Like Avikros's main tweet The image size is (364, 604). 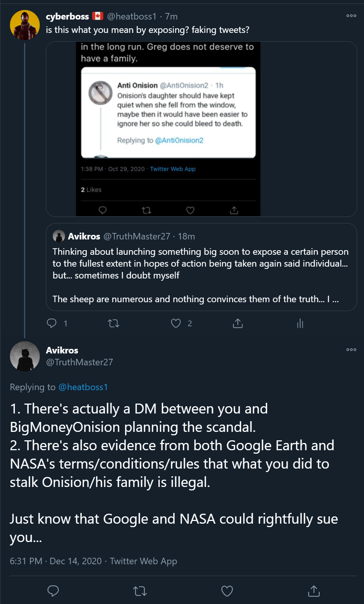pos(227,591)
